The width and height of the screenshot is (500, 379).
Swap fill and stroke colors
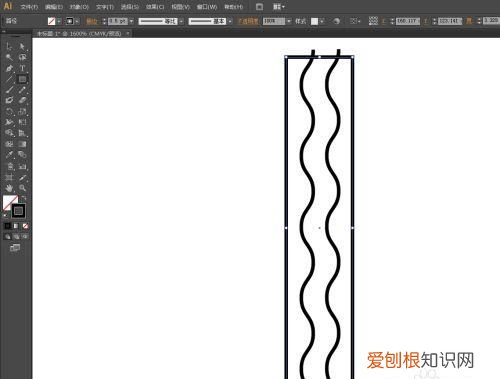pyautogui.click(x=24, y=198)
